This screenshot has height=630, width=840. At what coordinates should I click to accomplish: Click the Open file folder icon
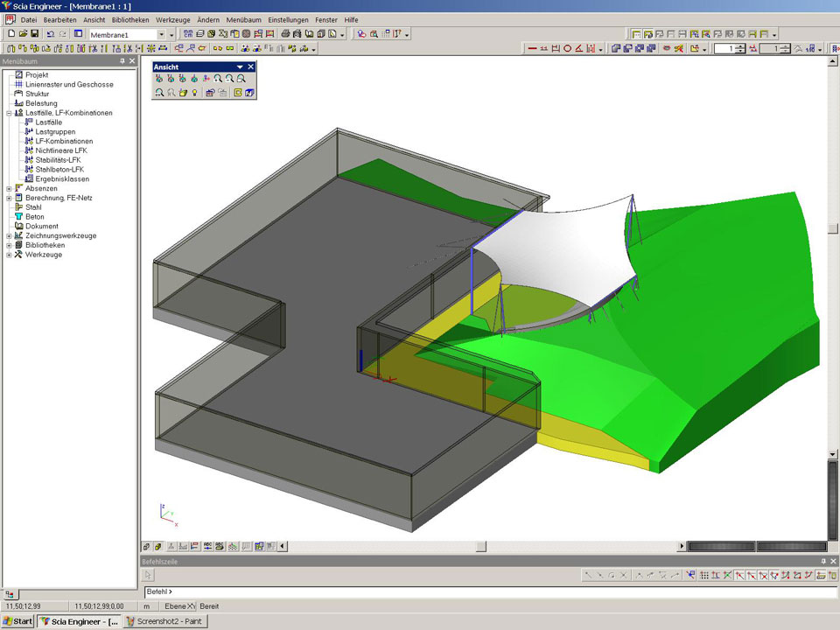[x=23, y=34]
